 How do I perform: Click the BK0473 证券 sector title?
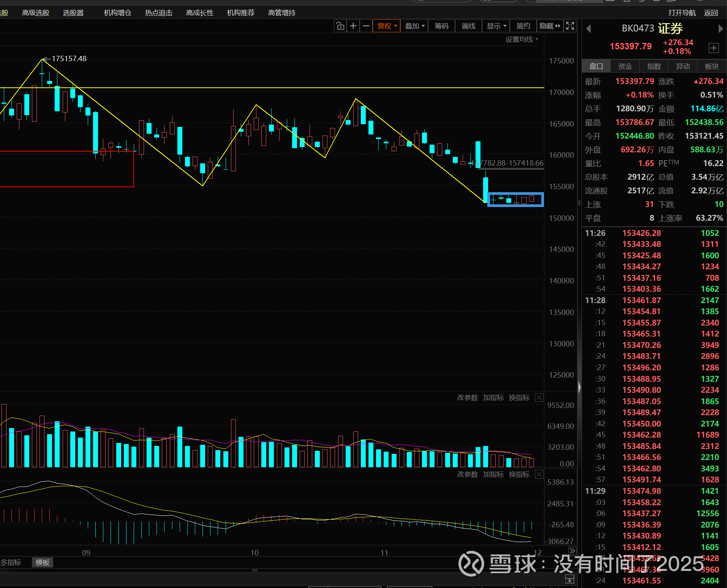[652, 28]
